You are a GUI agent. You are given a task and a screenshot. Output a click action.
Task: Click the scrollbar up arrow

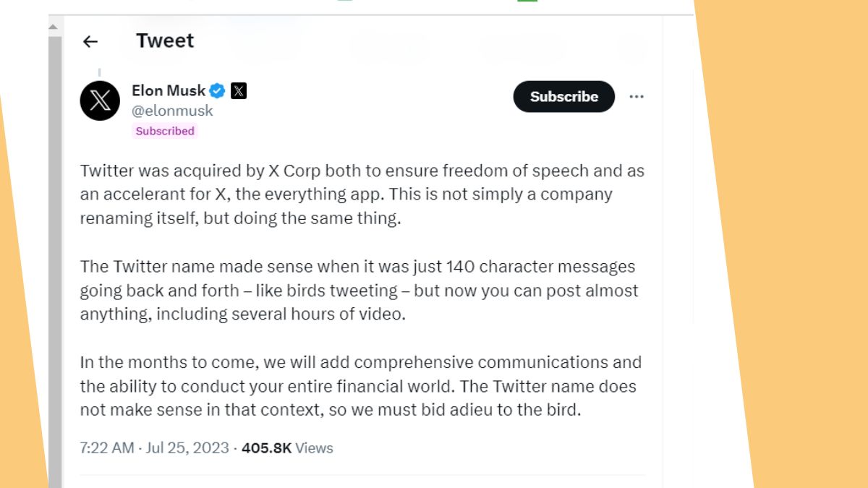point(54,27)
